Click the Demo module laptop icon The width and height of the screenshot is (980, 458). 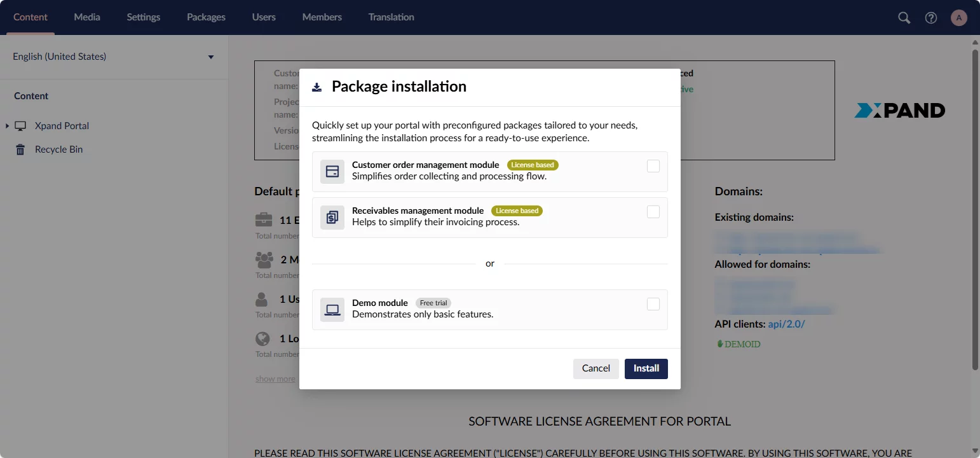click(332, 310)
